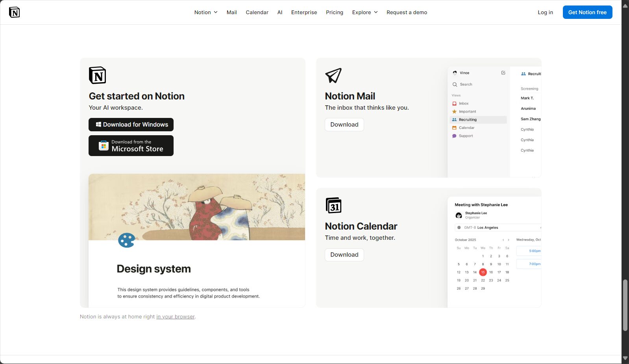
Task: Expand the Explore dropdown in the navigation bar
Action: [x=365, y=12]
